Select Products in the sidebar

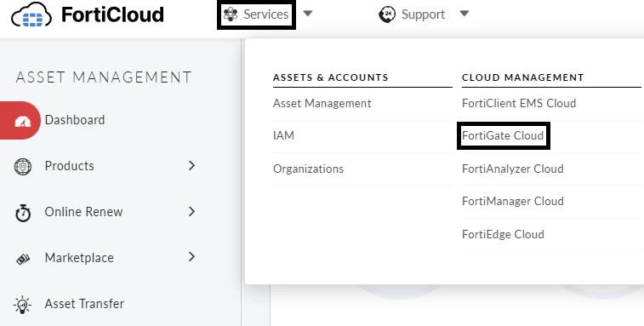point(70,166)
